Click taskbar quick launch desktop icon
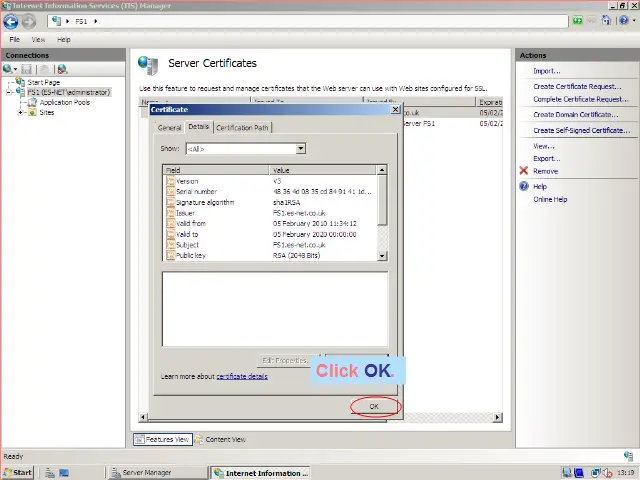The width and height of the screenshot is (640, 480). tap(64, 473)
